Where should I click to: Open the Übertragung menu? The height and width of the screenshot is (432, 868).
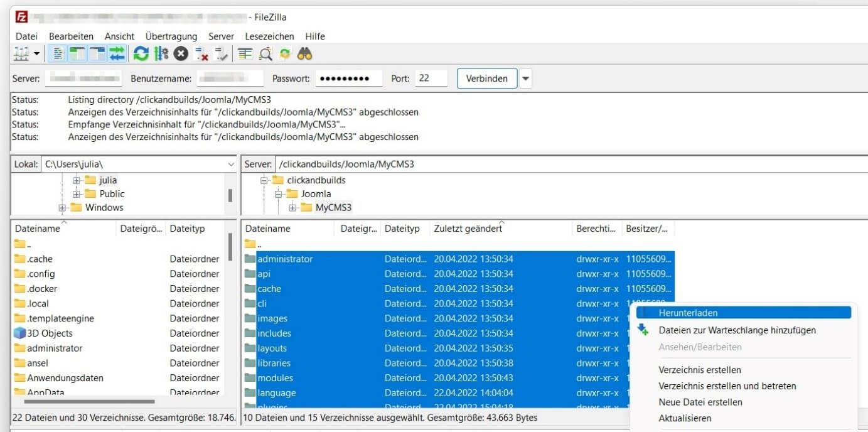click(171, 36)
